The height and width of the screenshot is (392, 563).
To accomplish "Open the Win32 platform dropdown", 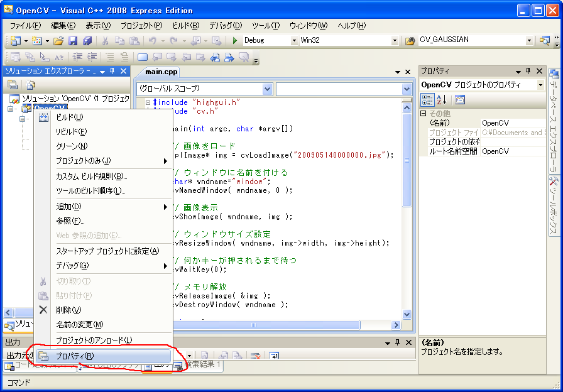I will coord(395,41).
